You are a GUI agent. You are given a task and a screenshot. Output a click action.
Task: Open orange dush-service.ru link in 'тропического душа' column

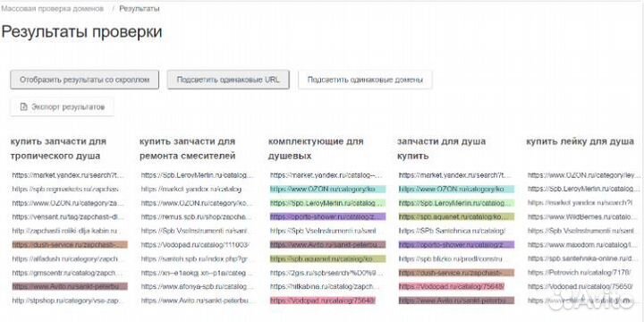coord(70,245)
